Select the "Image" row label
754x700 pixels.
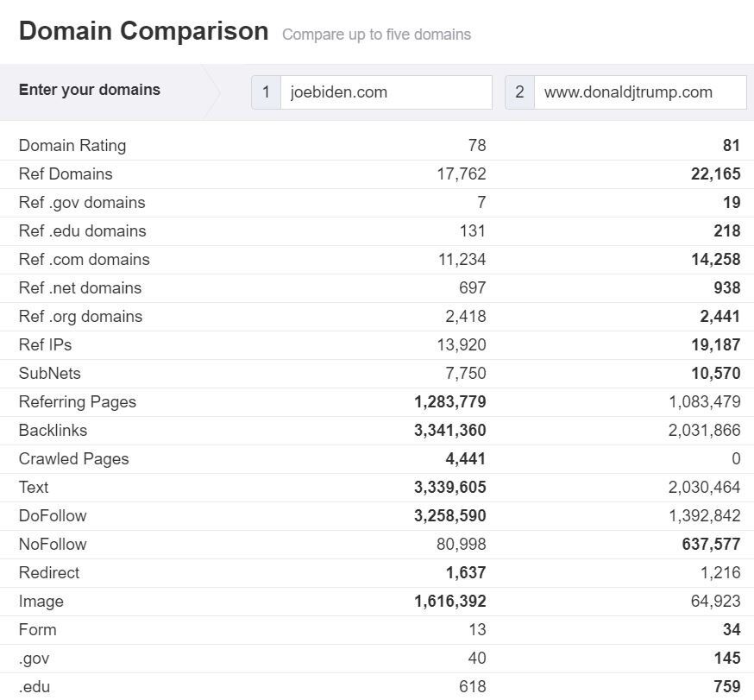tap(41, 602)
